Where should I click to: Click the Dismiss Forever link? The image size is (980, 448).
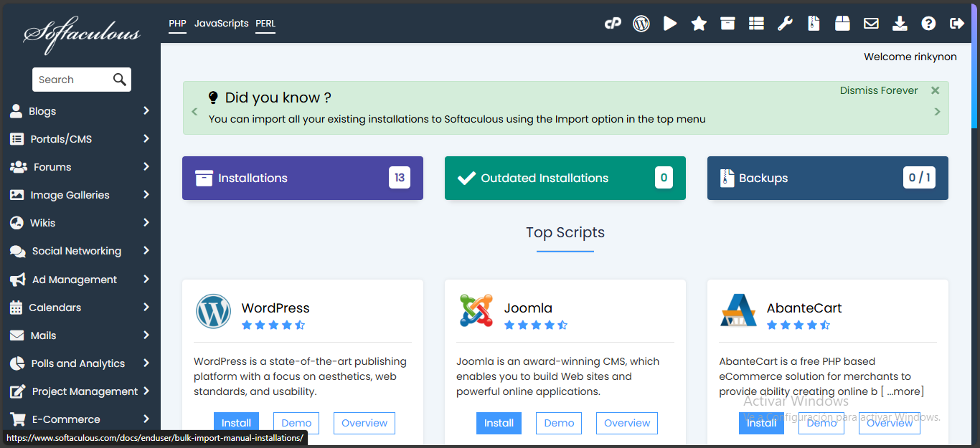point(879,90)
